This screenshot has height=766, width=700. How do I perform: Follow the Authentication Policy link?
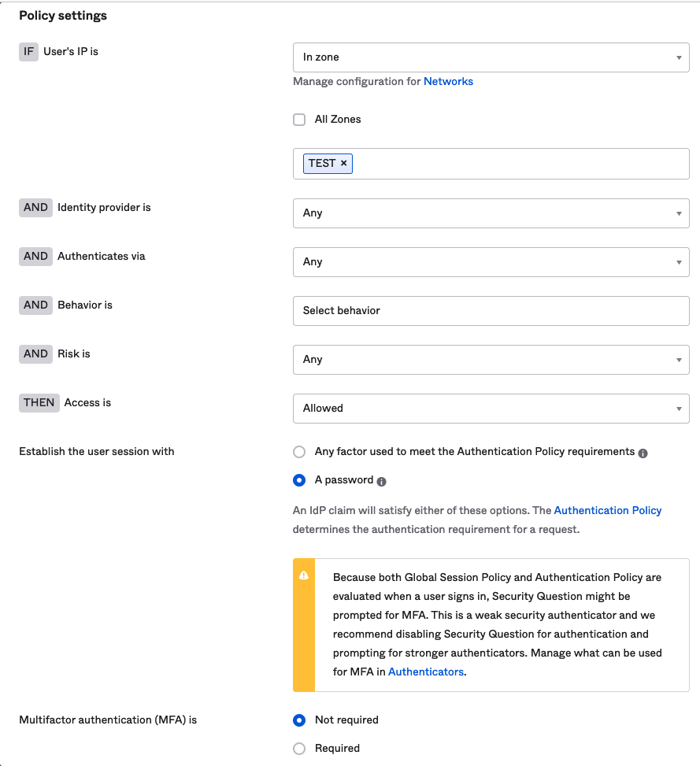click(x=607, y=510)
